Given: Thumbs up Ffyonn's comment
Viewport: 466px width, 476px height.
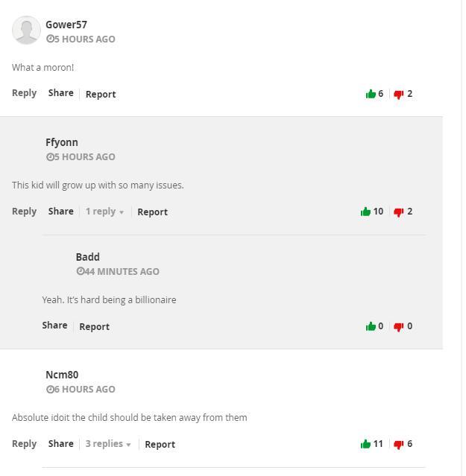Looking at the screenshot, I should coord(365,212).
